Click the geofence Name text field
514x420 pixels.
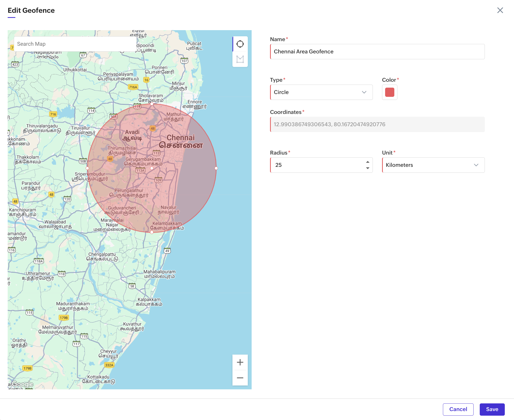(x=377, y=52)
